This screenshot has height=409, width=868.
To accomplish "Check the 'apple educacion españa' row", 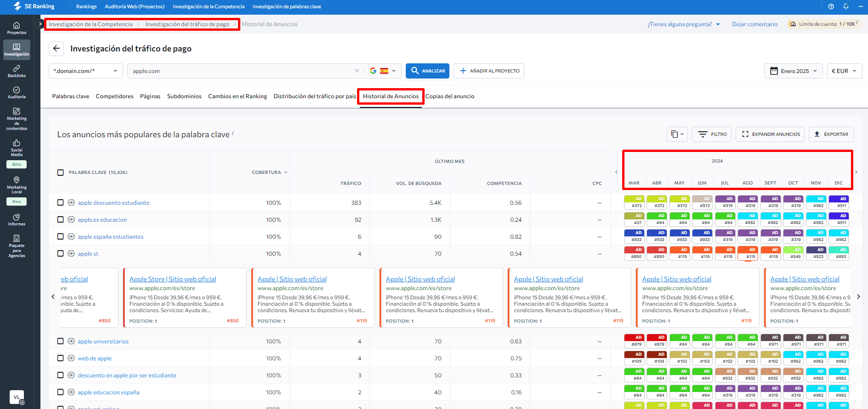I will (60, 392).
